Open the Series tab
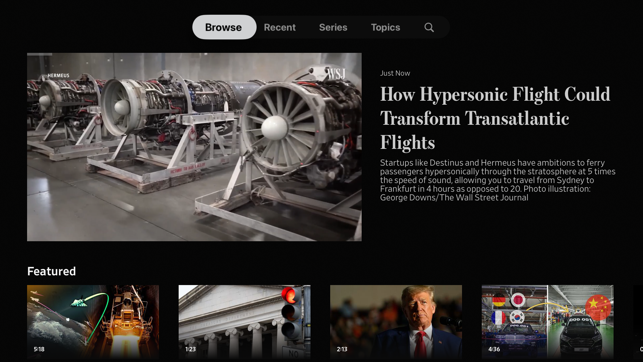Image resolution: width=643 pixels, height=362 pixels. [333, 27]
